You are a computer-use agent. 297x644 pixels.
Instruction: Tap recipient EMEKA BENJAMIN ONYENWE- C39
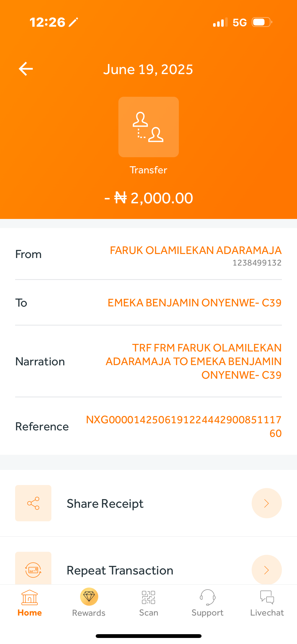194,303
